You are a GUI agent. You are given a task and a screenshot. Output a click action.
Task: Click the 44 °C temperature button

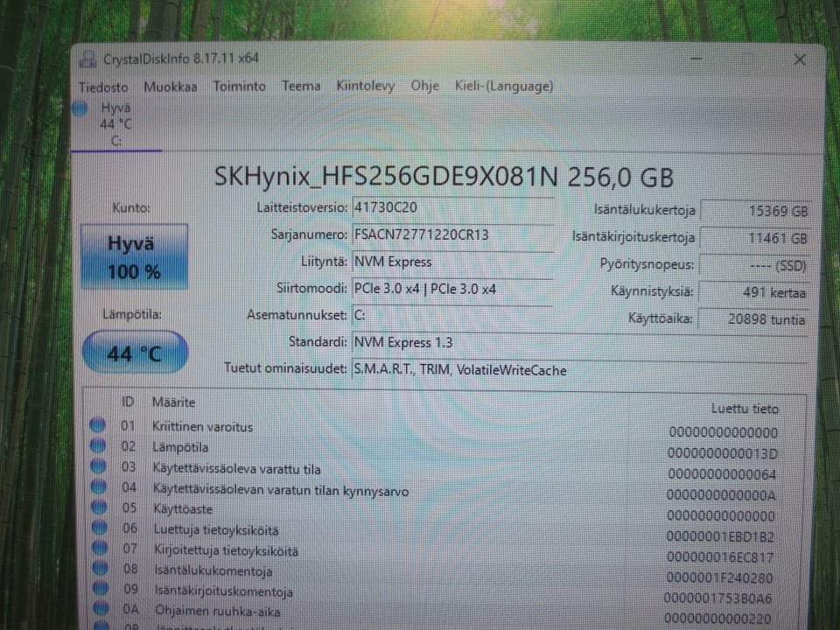tap(135, 353)
